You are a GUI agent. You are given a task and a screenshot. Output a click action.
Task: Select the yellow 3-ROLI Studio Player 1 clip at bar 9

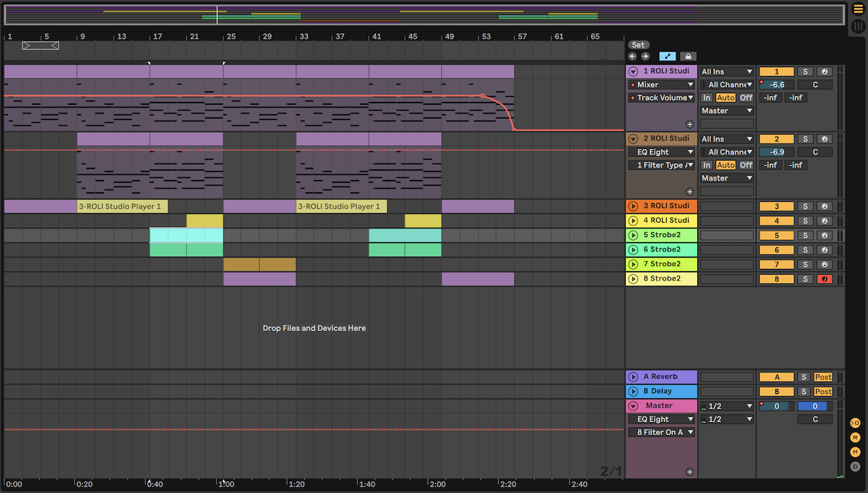[122, 207]
